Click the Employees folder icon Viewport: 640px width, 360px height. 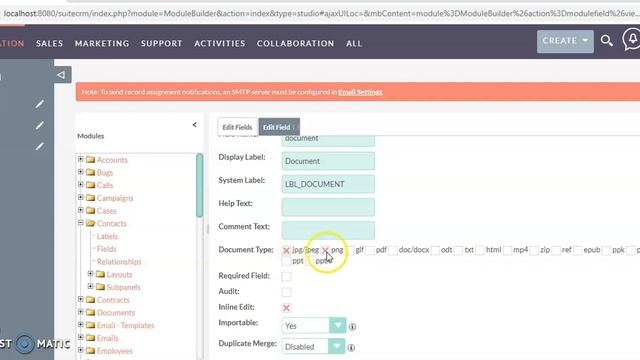coord(91,350)
